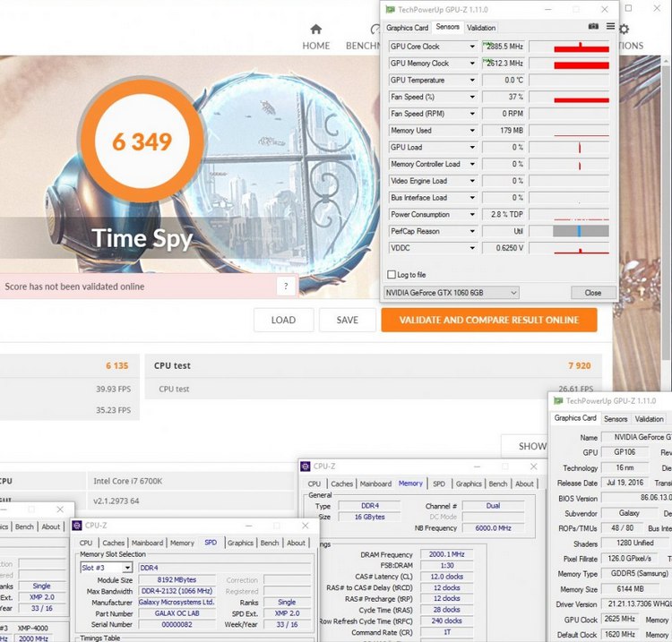Click the DRAM Frequency value 2000.1 MHz

[446, 554]
